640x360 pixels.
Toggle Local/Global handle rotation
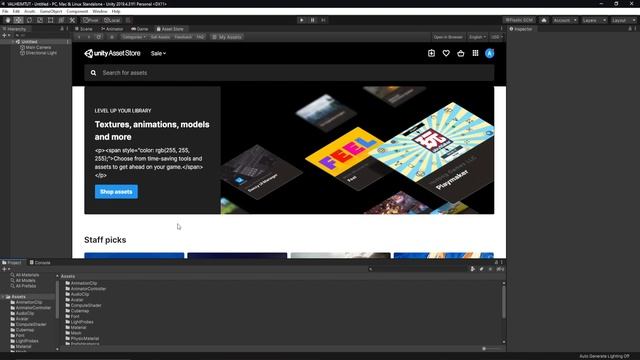click(x=112, y=20)
